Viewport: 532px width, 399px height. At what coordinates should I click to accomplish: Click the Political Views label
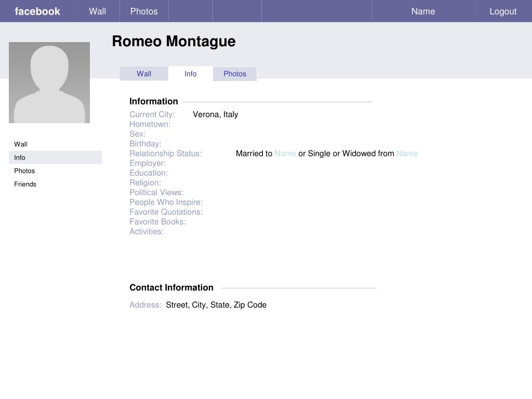[x=156, y=192]
